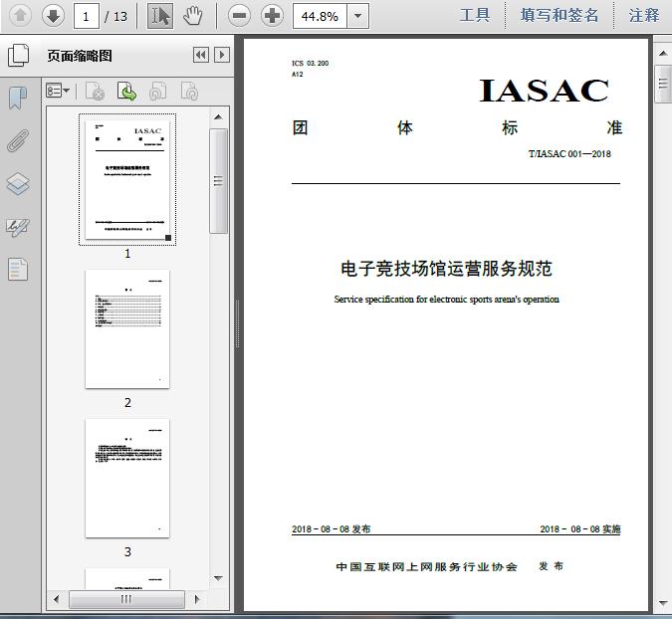Click the rotate counterclockwise thumbnail icon
Viewport: 672px width, 619px height.
click(x=158, y=91)
